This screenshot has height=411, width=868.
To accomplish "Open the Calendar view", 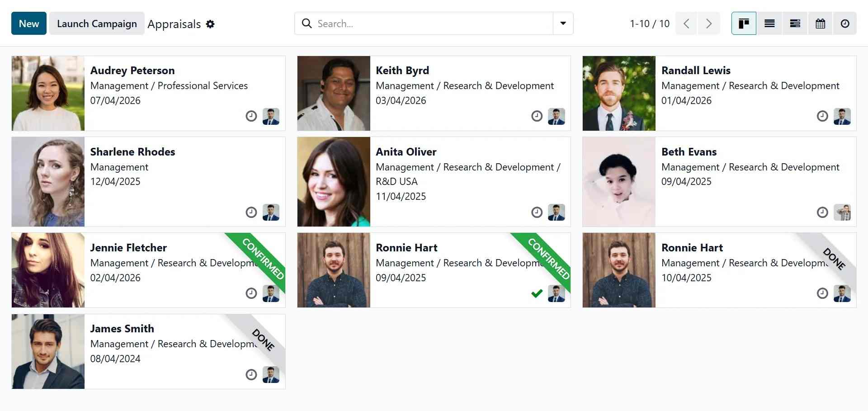I will click(820, 24).
